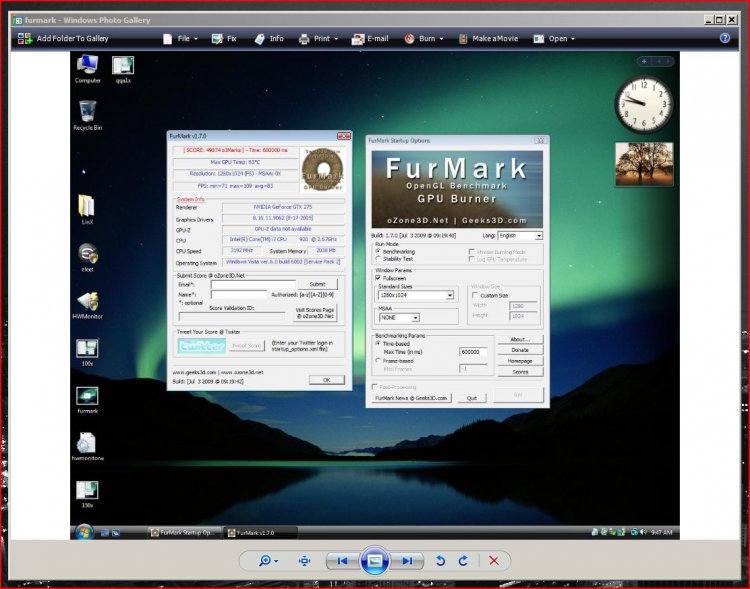Click the system tray volume icon
The width and height of the screenshot is (750, 589).
click(643, 532)
